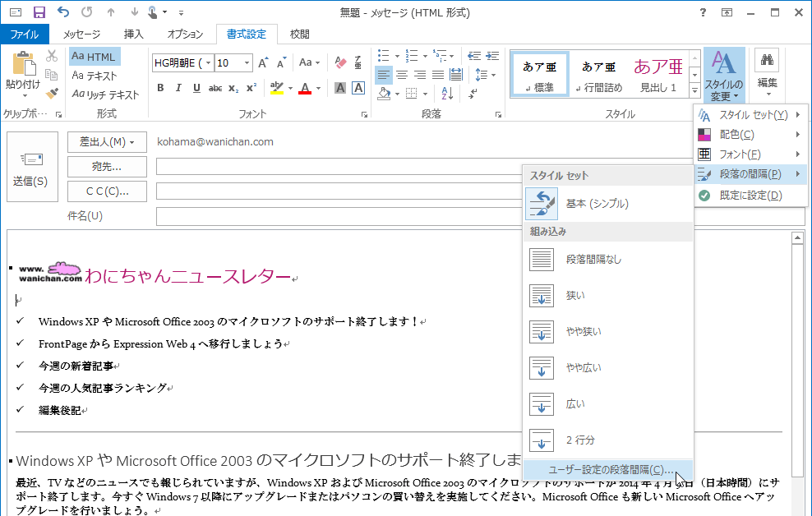
Task: Toggle Strikethrough formatting
Action: tap(215, 89)
